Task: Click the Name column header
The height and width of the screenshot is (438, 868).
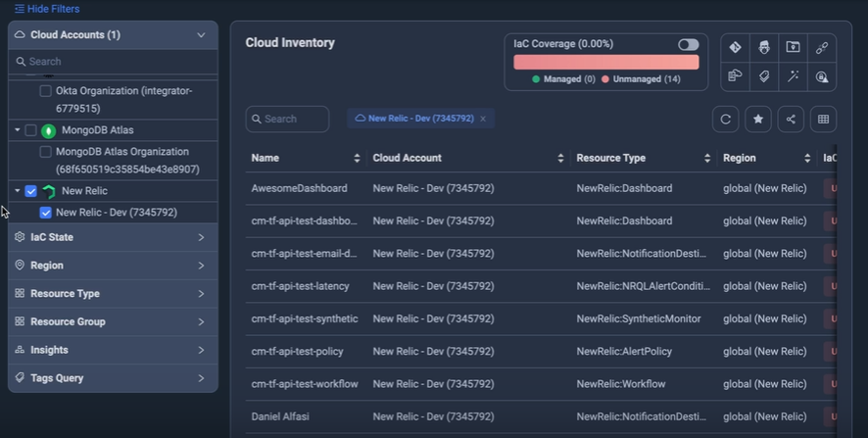Action: [265, 159]
